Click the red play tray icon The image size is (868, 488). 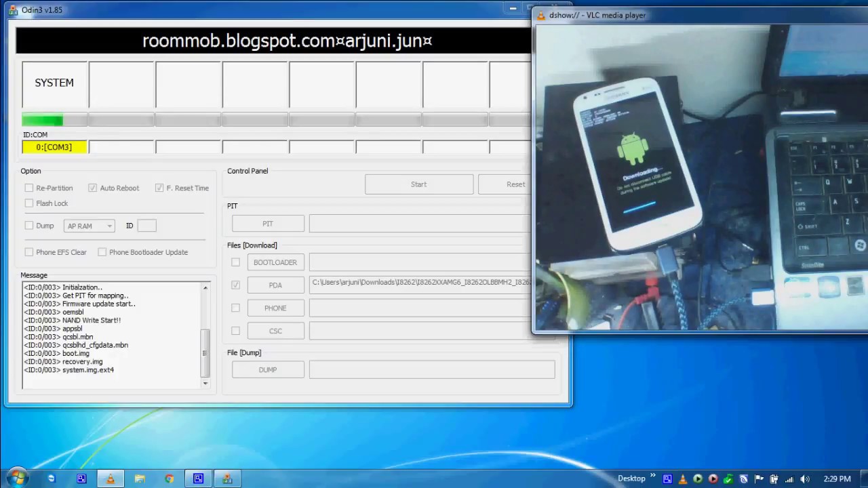(713, 479)
